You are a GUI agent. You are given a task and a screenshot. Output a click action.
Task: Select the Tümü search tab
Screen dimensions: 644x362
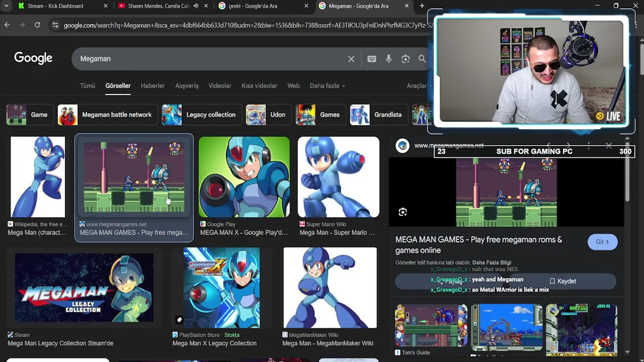click(x=88, y=86)
